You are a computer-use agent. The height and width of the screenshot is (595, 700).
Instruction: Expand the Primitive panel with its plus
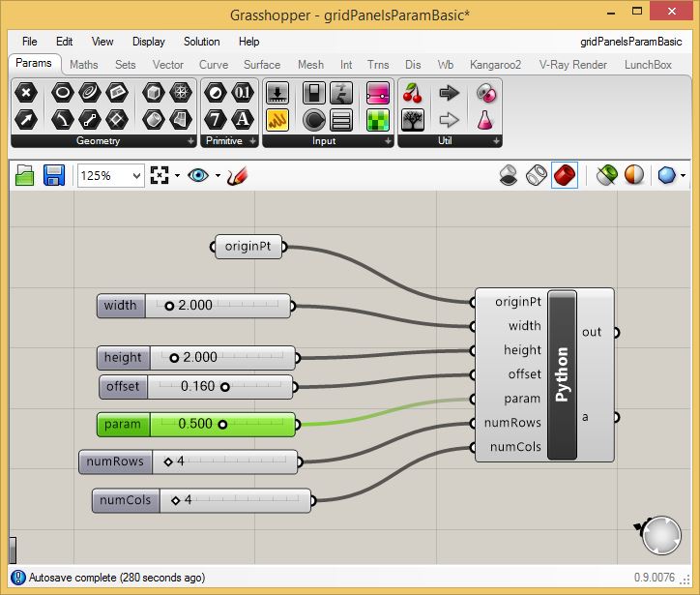(252, 141)
